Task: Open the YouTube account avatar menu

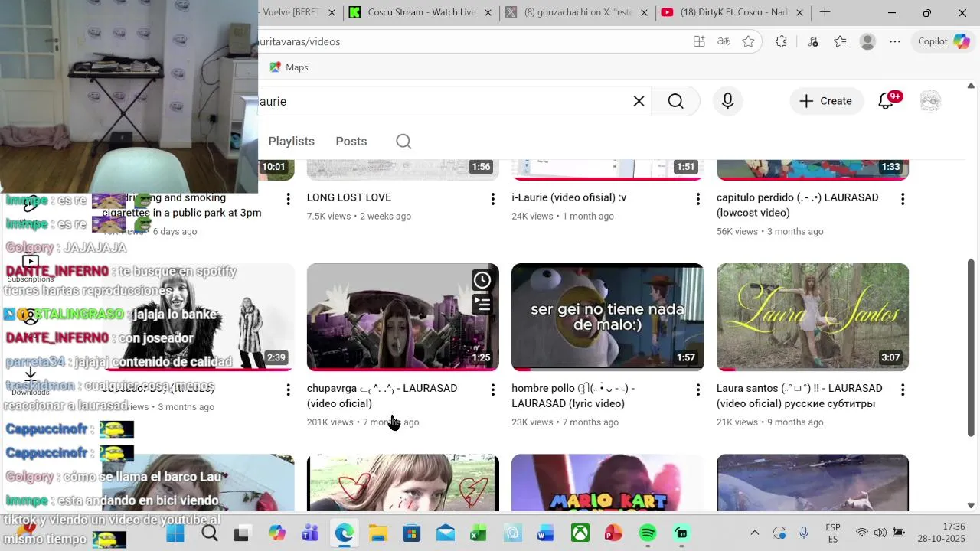Action: point(929,101)
